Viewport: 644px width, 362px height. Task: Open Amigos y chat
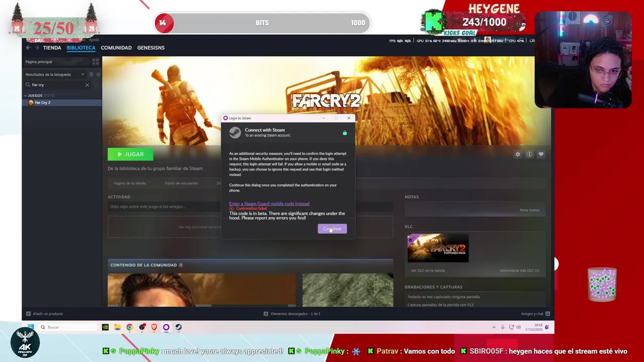(x=535, y=314)
